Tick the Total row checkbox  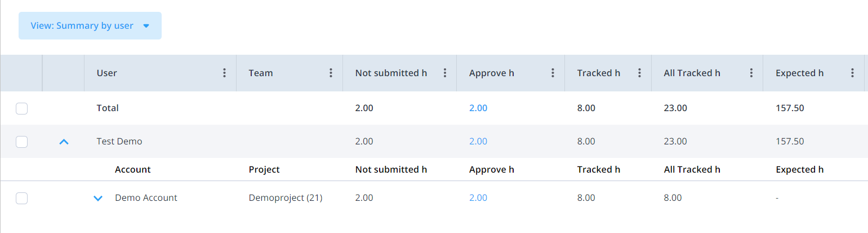coord(21,108)
